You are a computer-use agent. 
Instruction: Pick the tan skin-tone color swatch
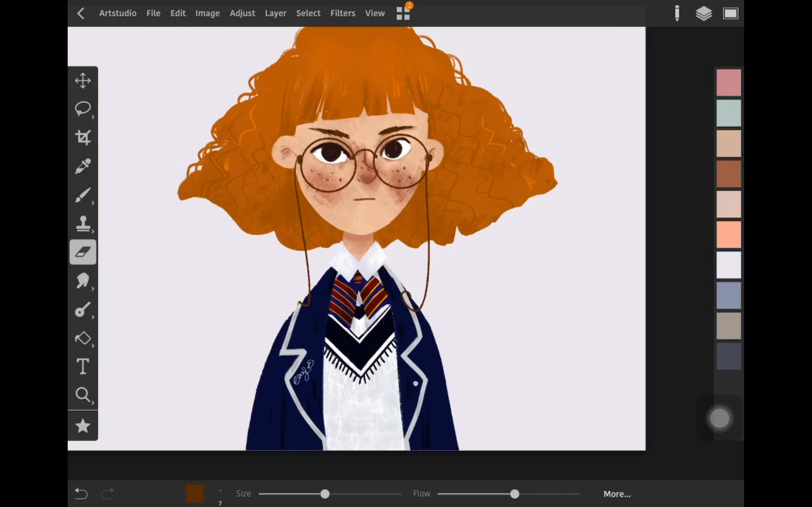click(729, 143)
